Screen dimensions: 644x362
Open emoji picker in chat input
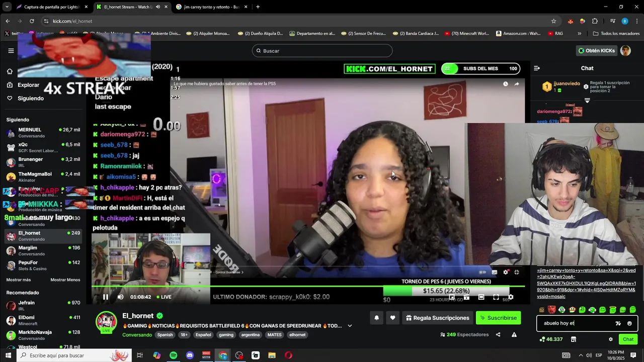(x=629, y=323)
